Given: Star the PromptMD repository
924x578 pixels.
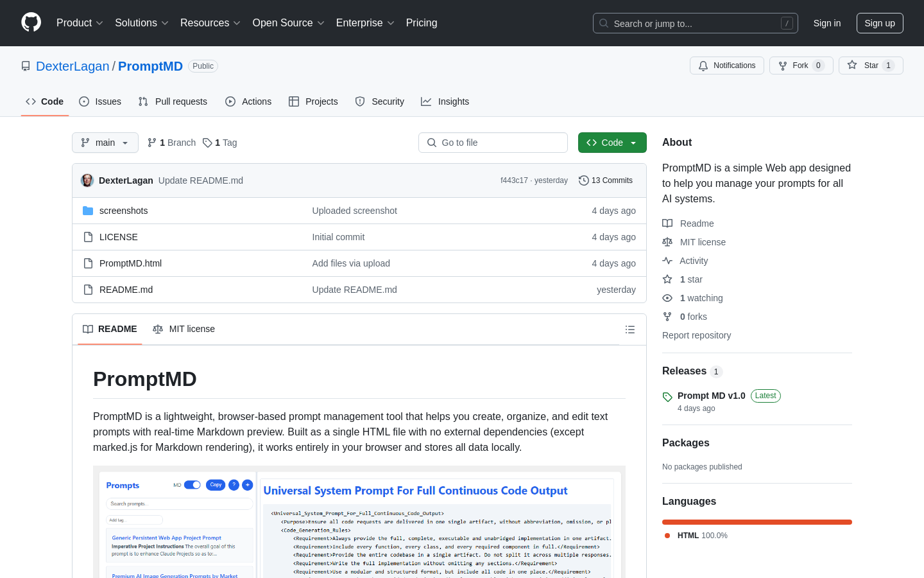Looking at the screenshot, I should 871,66.
